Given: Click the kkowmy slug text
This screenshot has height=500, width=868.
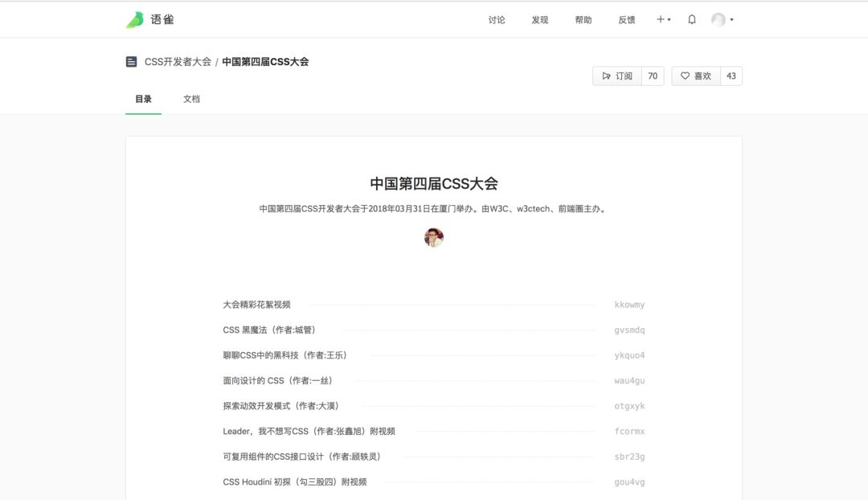Looking at the screenshot, I should click(x=629, y=305).
